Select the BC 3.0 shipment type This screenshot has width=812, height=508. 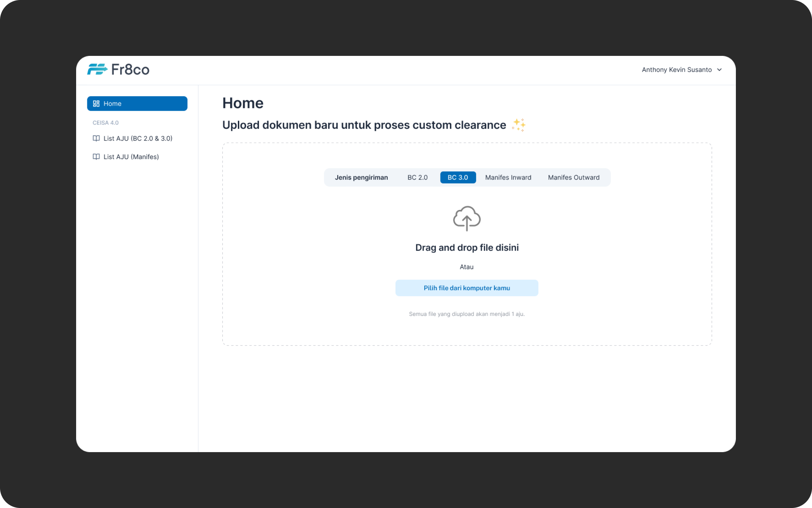pos(458,177)
